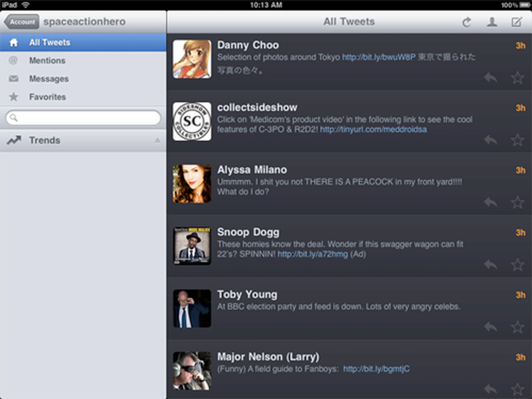Open Danny Choo's avatar thumbnail
This screenshot has width=532, height=399.
click(192, 59)
